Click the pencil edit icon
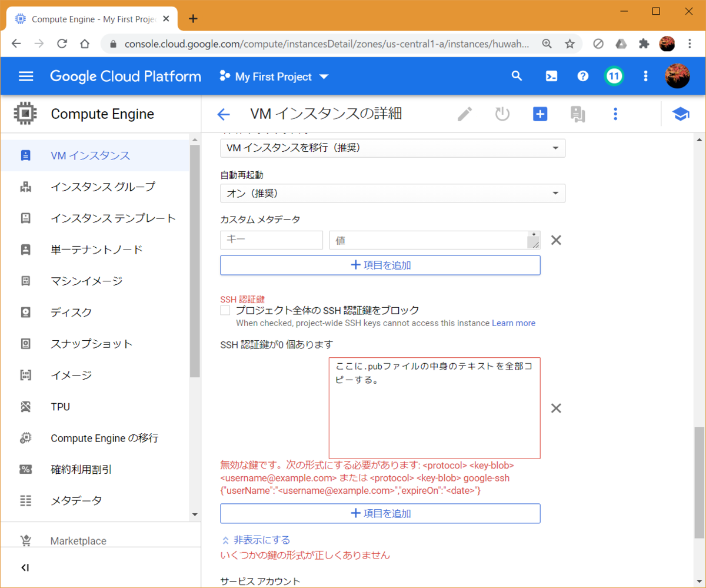 465,114
